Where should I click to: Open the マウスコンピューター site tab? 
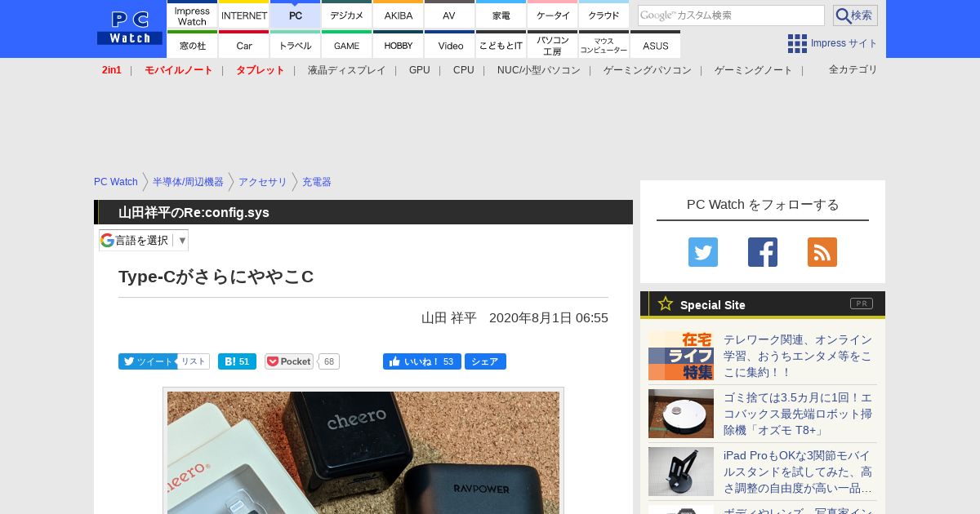coord(604,44)
